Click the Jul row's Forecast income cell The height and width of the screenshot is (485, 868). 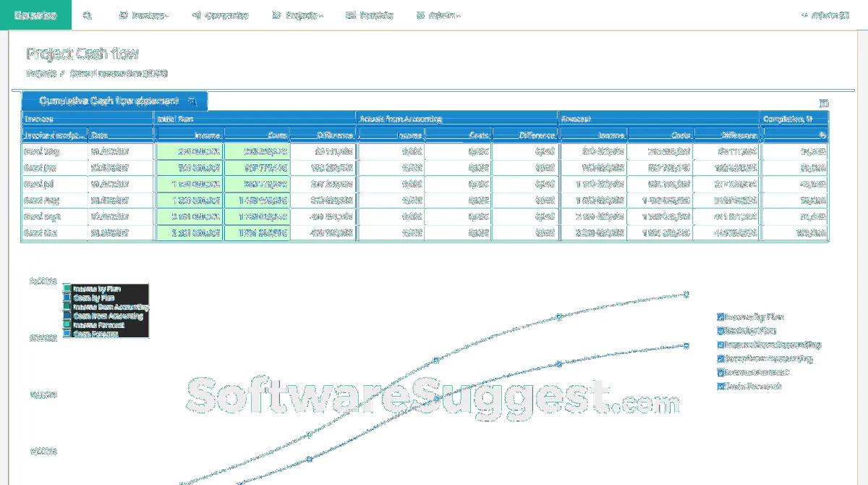593,184
